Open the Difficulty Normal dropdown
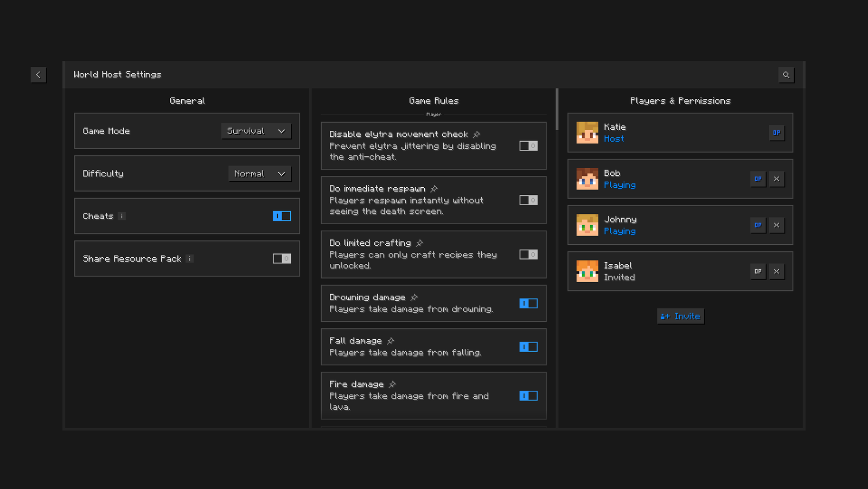This screenshot has height=489, width=868. [259, 174]
